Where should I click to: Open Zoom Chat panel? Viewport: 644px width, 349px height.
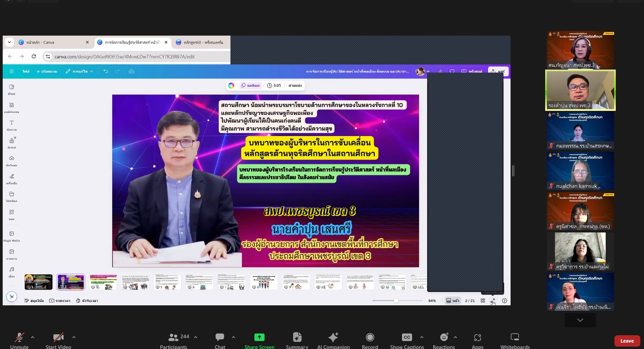point(220,340)
